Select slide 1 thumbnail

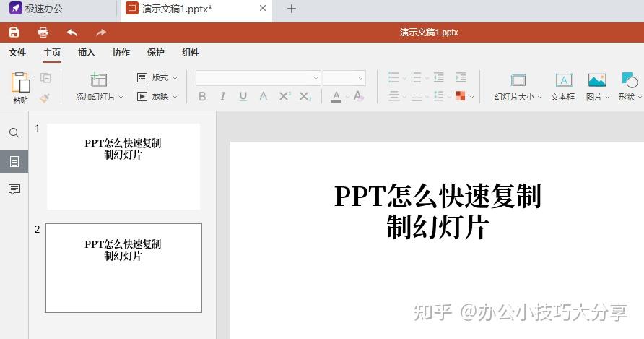coord(123,167)
